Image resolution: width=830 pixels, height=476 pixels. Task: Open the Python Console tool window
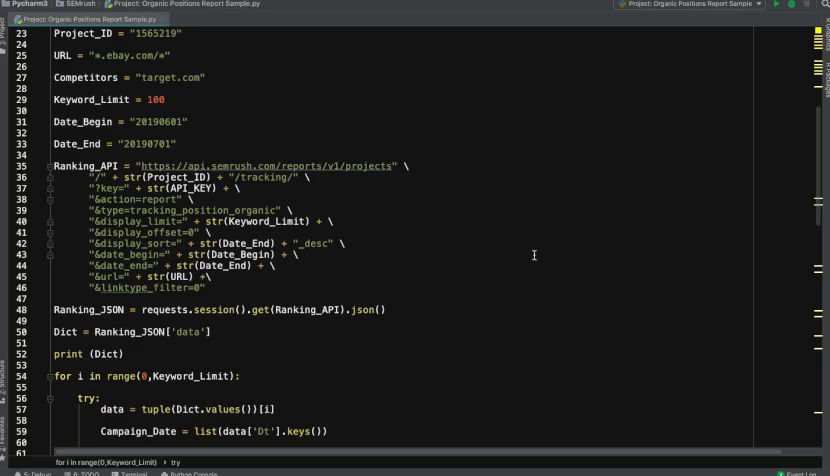click(x=193, y=473)
